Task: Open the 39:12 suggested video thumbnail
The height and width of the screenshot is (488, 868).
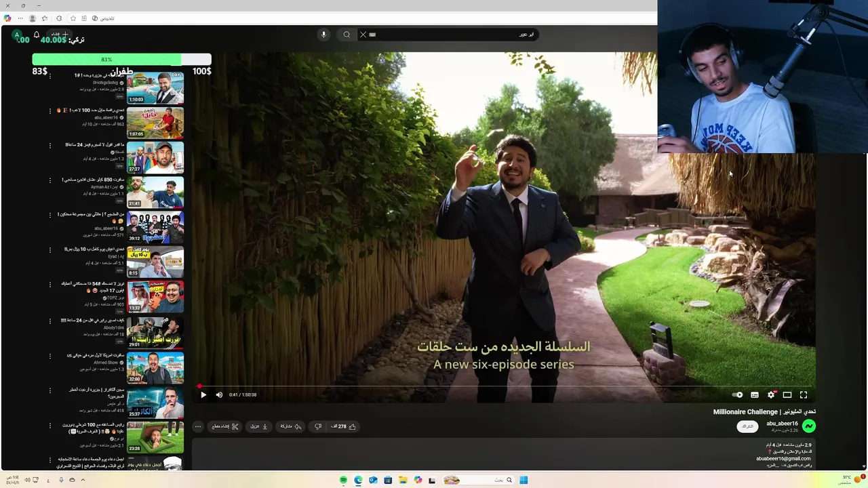Action: pos(155,226)
